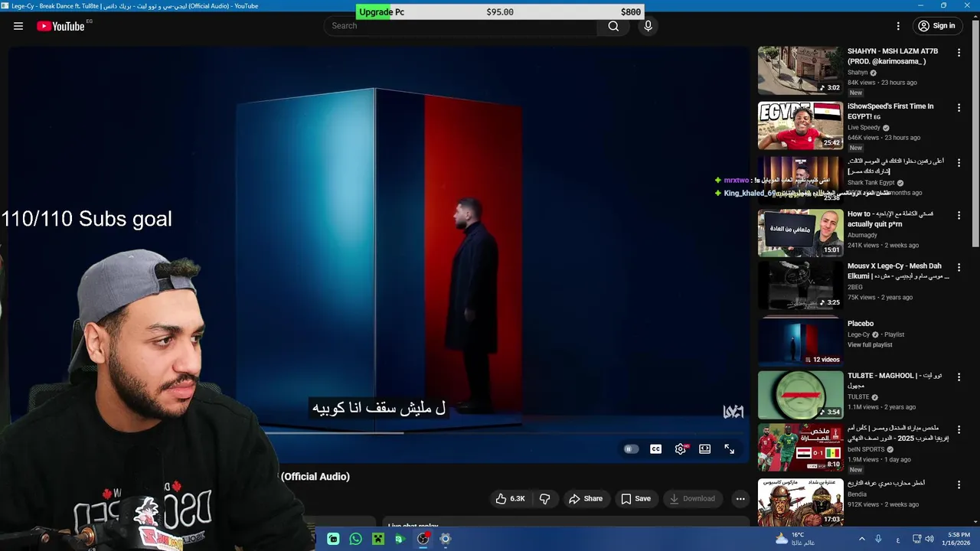
Task: Enter full screen mode
Action: [x=729, y=449]
